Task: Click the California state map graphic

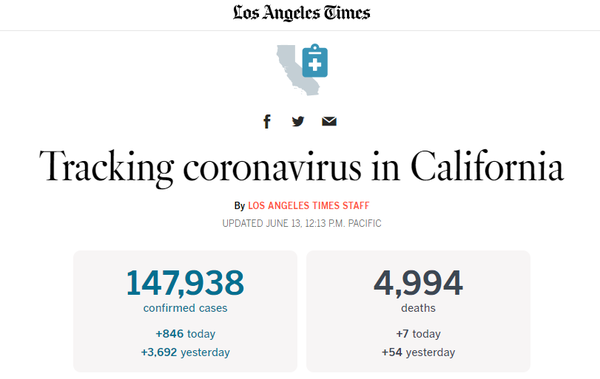Action: point(293,70)
